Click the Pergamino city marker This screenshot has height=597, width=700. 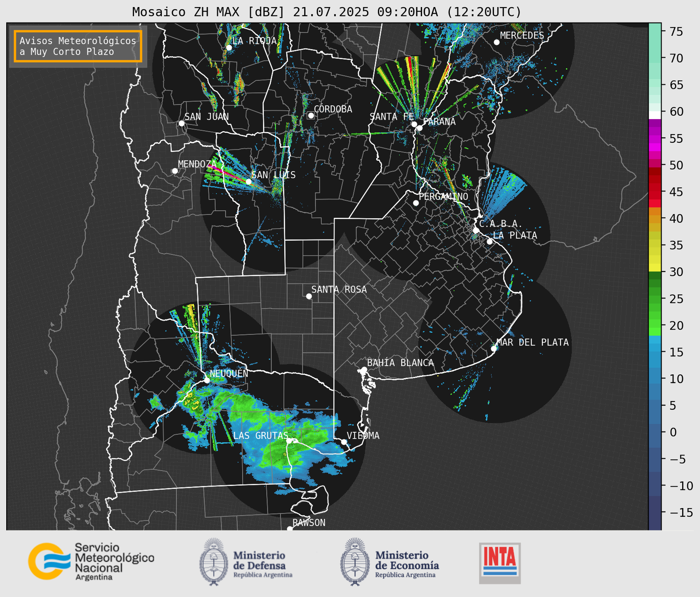tap(416, 203)
